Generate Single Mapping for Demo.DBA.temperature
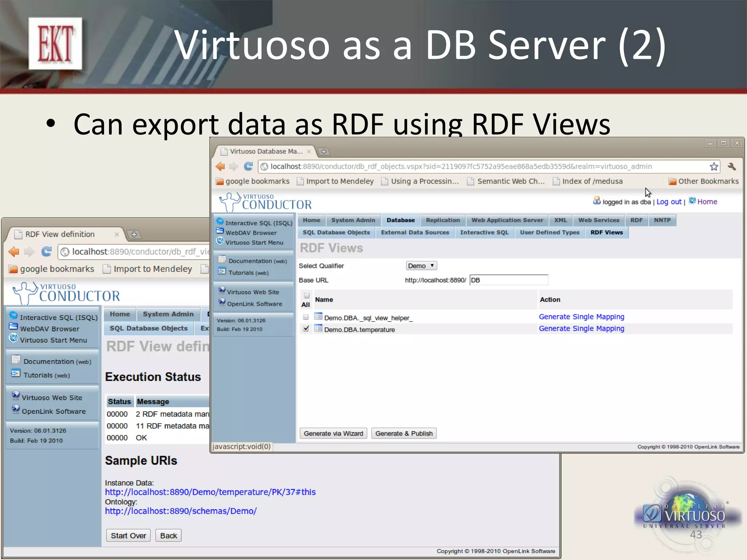 click(581, 328)
